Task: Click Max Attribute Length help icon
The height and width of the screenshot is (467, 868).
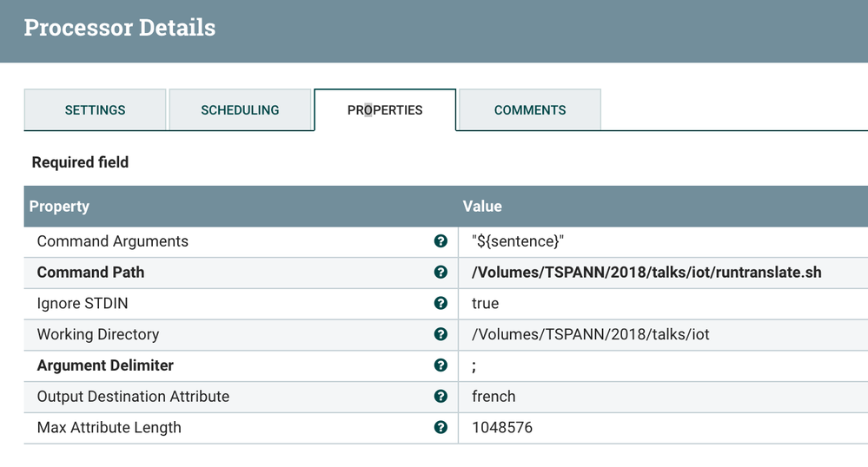Action: [441, 427]
